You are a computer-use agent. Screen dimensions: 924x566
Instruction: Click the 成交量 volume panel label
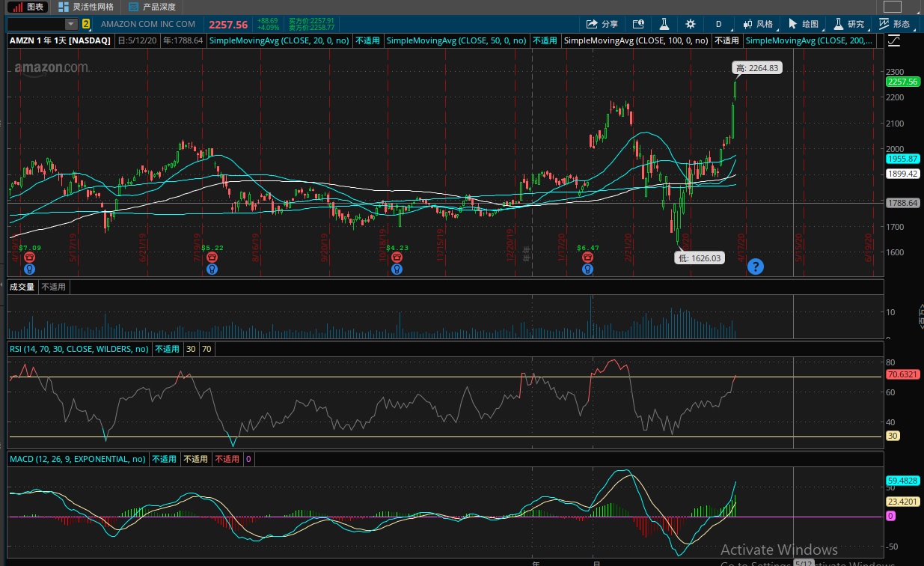click(22, 287)
